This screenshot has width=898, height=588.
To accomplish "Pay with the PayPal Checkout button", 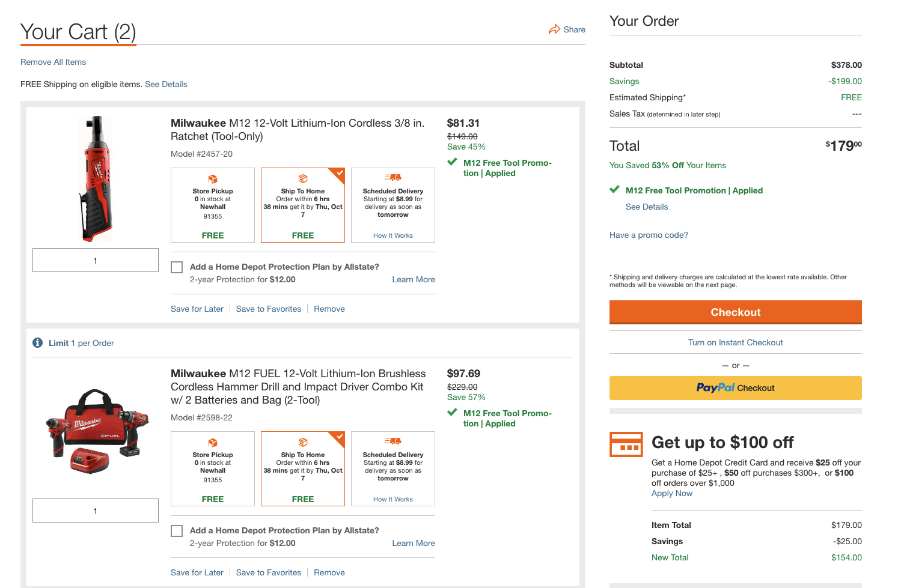I will click(735, 388).
